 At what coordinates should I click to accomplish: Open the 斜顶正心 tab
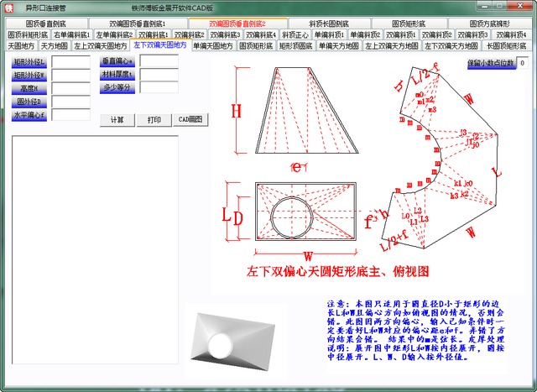pyautogui.click(x=295, y=35)
